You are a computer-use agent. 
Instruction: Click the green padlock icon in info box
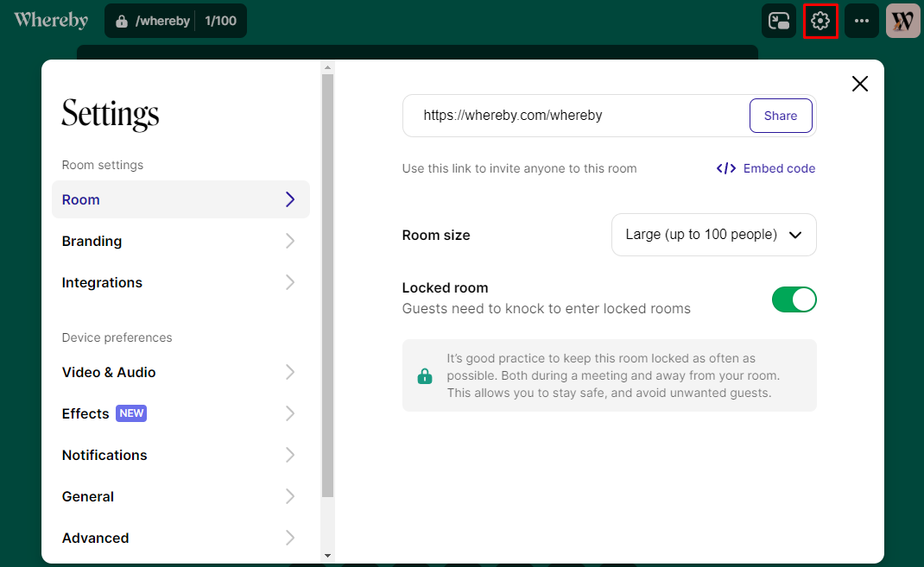[x=424, y=375]
